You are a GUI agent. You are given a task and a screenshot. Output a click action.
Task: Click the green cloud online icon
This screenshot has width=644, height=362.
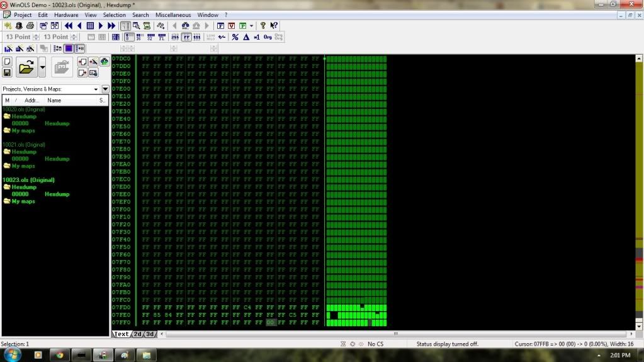click(105, 62)
